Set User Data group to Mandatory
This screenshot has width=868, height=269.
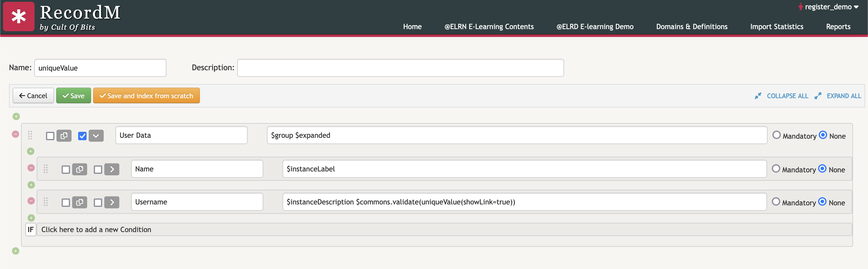pos(776,135)
